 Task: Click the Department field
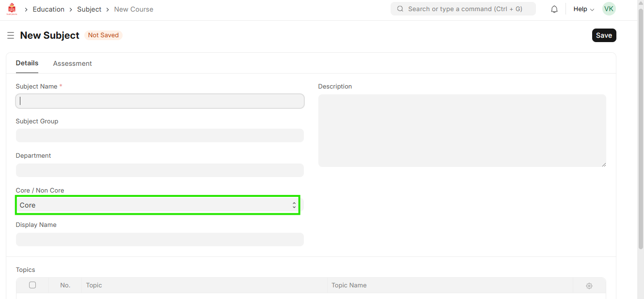click(x=159, y=170)
